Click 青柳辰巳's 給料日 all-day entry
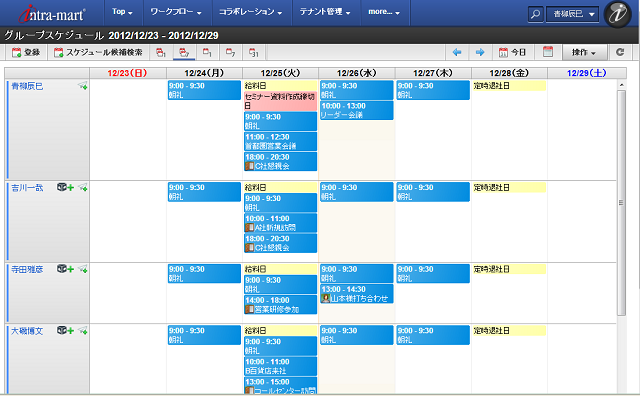Image resolution: width=640 pixels, height=396 pixels. (x=280, y=86)
